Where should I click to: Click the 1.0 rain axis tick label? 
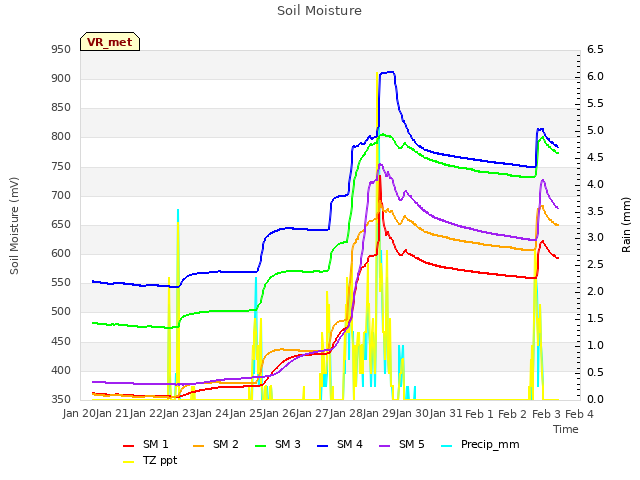tap(595, 345)
